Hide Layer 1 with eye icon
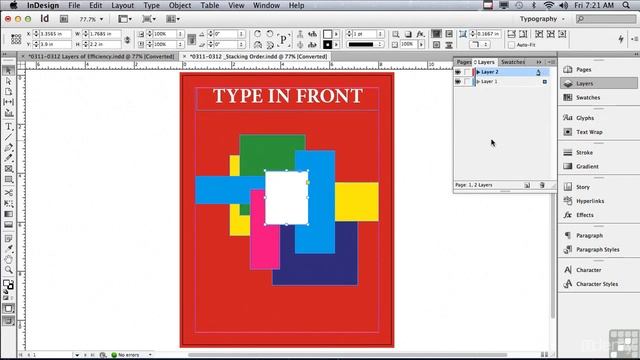Viewport: 640px width, 360px height. [x=458, y=82]
